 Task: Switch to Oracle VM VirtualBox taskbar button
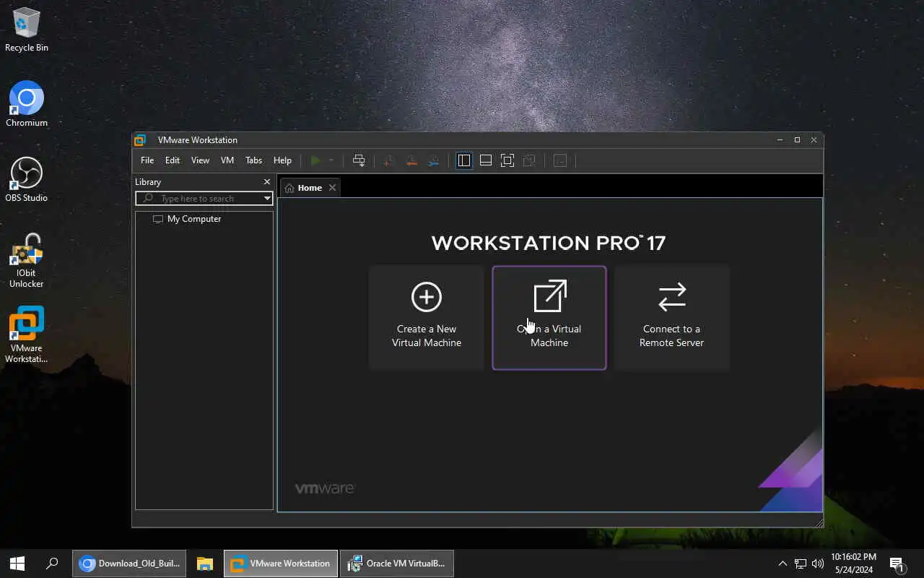coord(397,564)
